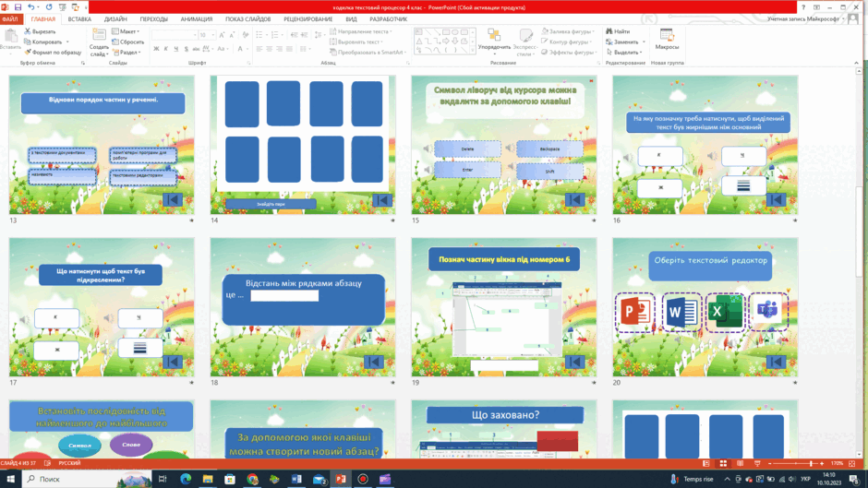Reset the slide with Сбросить

pos(127,42)
